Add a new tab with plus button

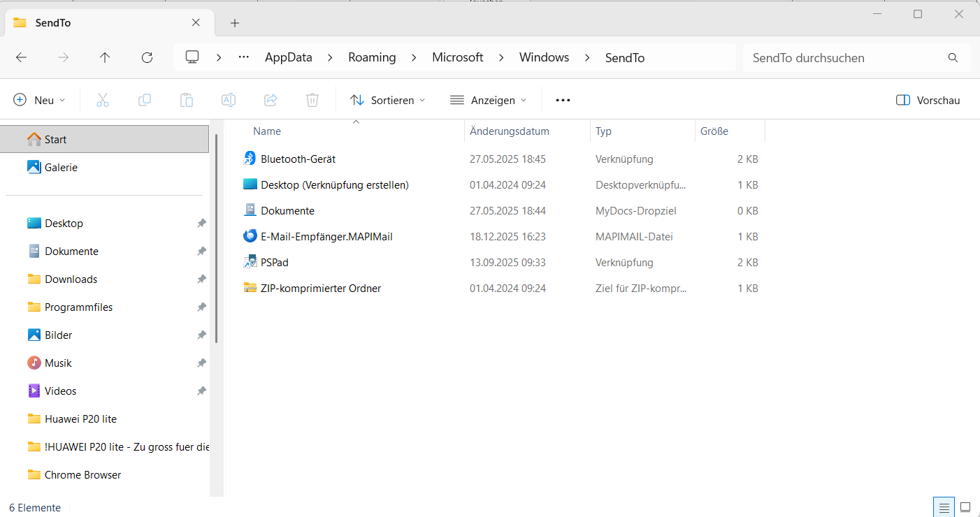point(235,23)
